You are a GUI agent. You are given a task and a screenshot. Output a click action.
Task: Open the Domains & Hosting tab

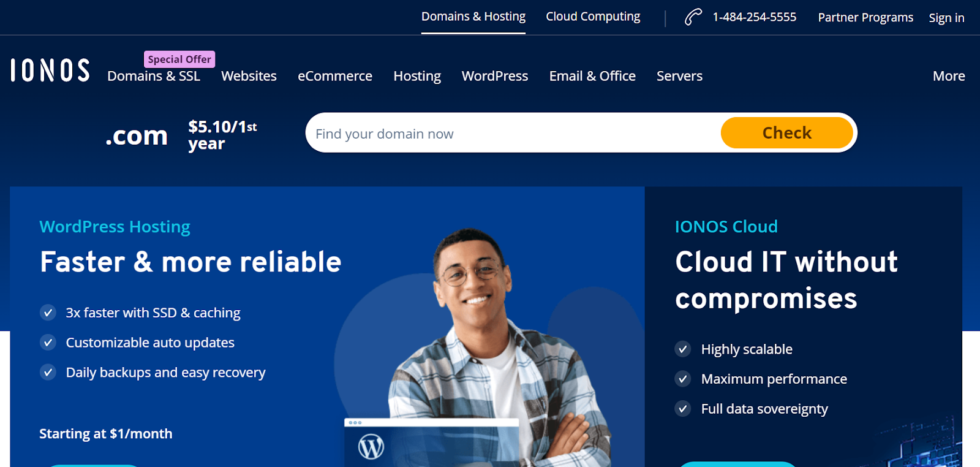(x=473, y=17)
